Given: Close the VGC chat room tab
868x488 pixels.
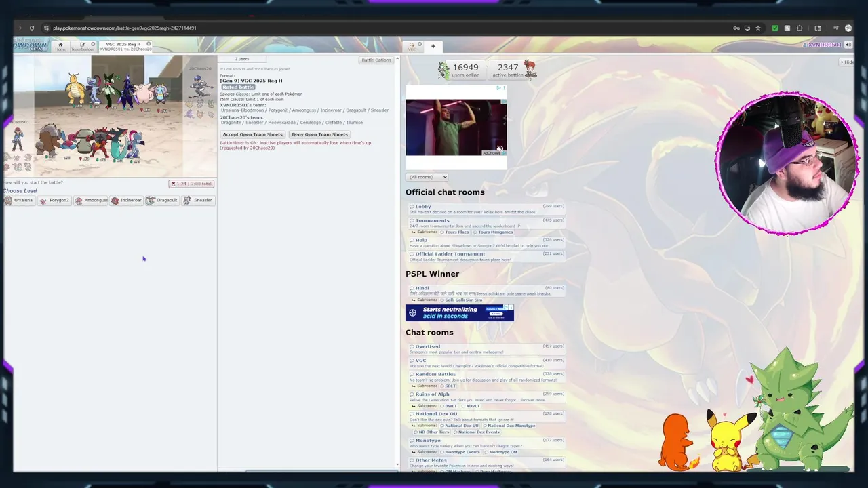Looking at the screenshot, I should pos(420,44).
